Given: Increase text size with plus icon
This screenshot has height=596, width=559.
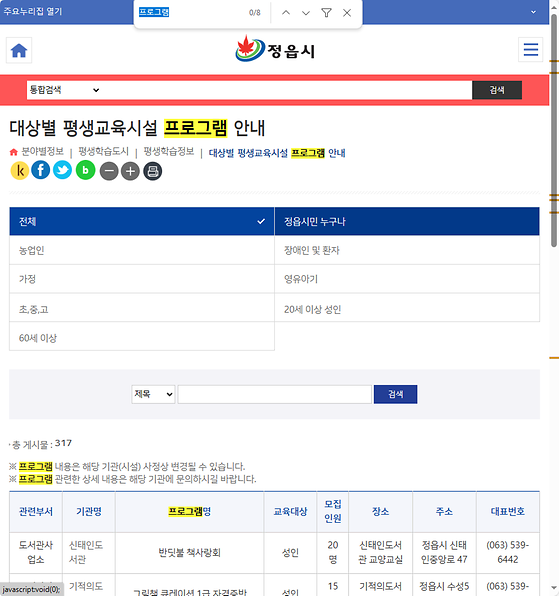Looking at the screenshot, I should [x=130, y=171].
